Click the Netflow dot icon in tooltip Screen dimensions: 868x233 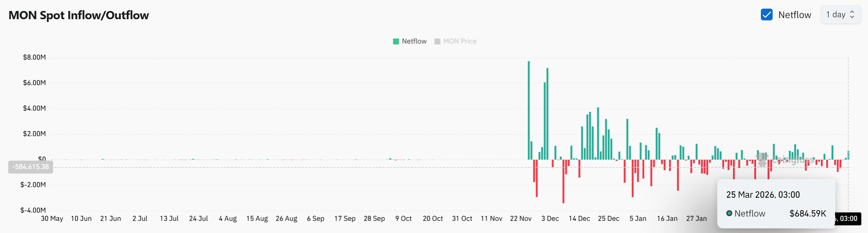[x=729, y=213]
